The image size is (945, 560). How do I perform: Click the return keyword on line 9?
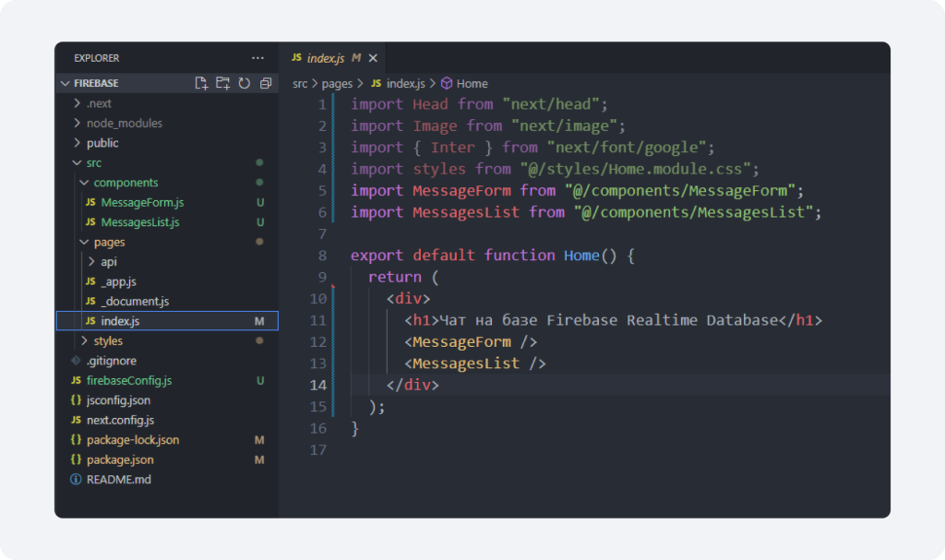tap(395, 278)
